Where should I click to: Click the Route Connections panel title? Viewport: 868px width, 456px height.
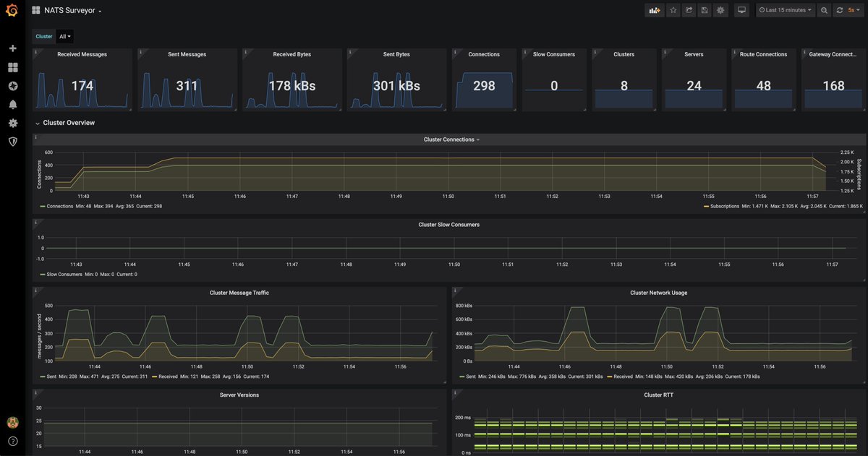pyautogui.click(x=763, y=54)
